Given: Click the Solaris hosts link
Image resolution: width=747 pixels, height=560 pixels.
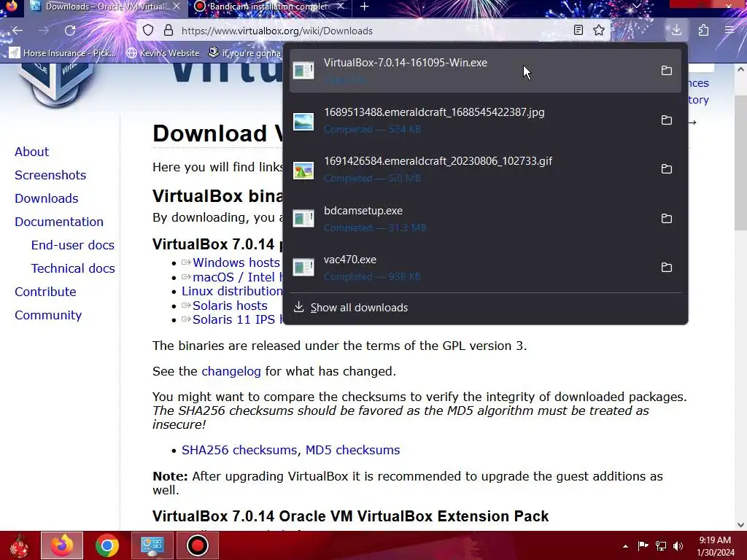Looking at the screenshot, I should tap(225, 306).
